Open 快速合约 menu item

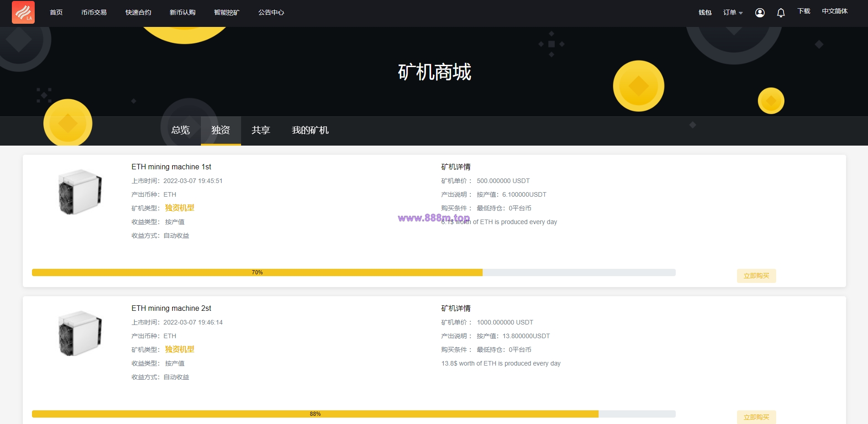[138, 12]
